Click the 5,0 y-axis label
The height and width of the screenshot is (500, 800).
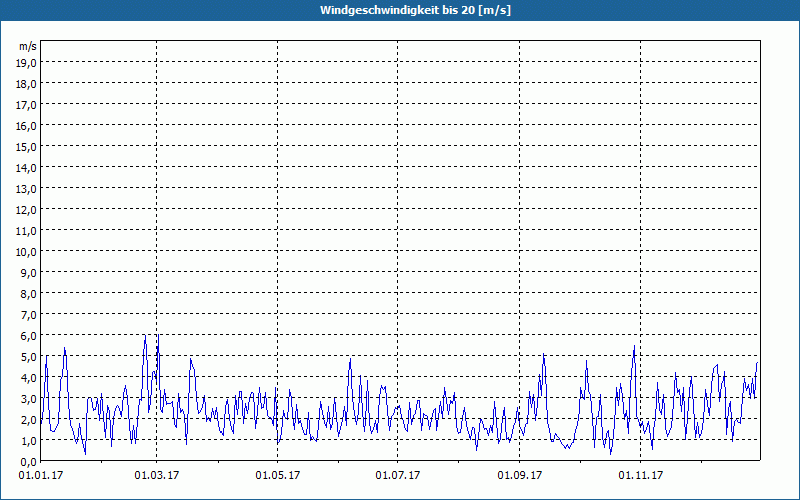pos(28,356)
